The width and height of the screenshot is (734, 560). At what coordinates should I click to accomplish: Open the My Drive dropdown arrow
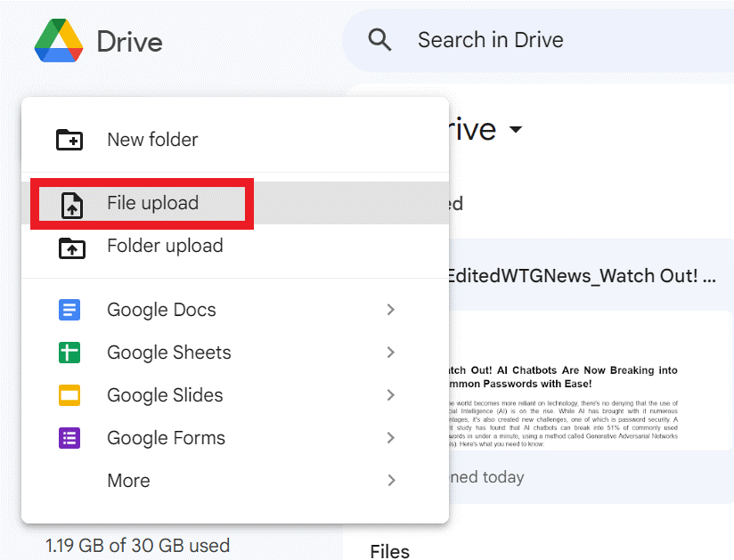point(516,130)
